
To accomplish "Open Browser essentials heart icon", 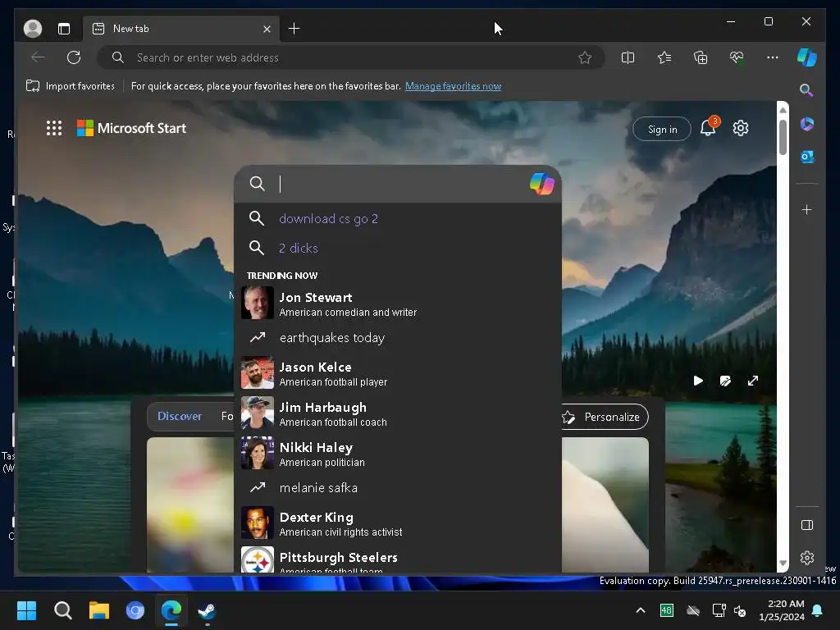I will pyautogui.click(x=737, y=57).
